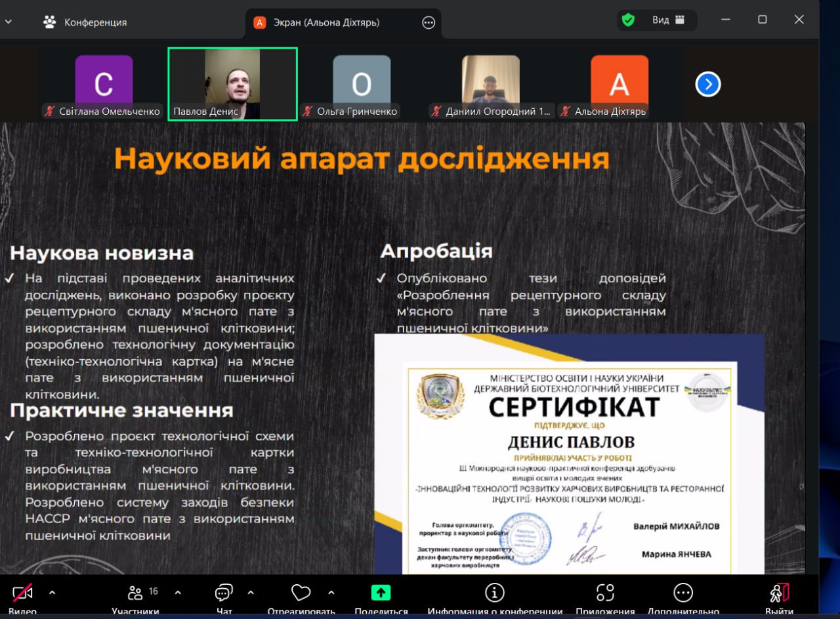The image size is (840, 619).
Task: Click the Дополнительно three-dots icon
Action: [683, 593]
